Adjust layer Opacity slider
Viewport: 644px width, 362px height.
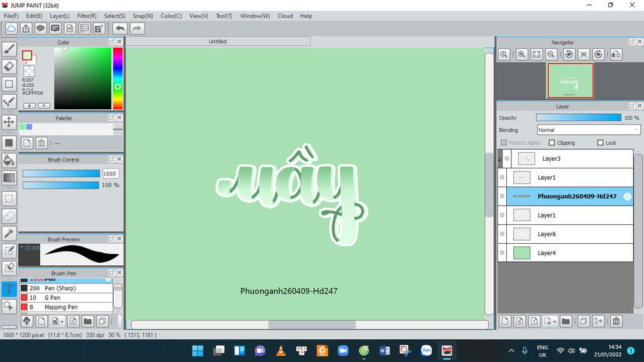[579, 118]
